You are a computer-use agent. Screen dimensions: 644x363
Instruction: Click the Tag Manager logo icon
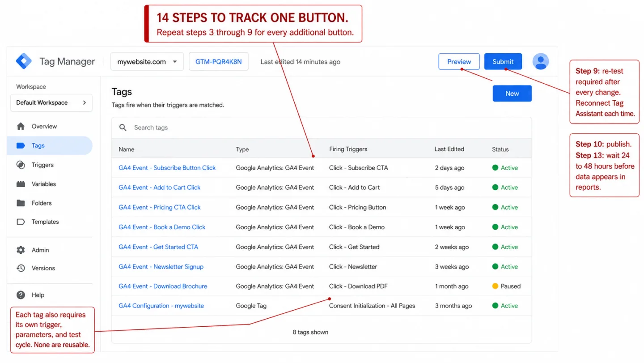(x=24, y=61)
